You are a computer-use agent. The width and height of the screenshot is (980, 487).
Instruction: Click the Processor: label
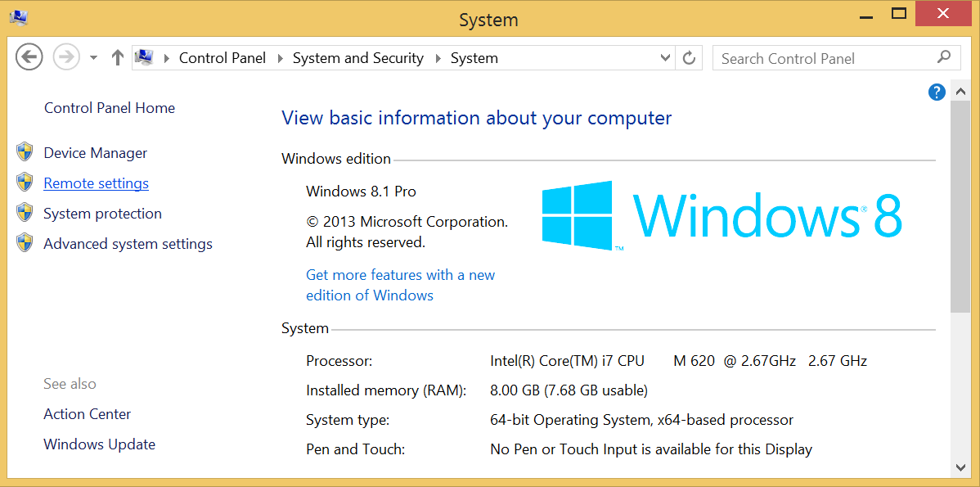(x=339, y=361)
